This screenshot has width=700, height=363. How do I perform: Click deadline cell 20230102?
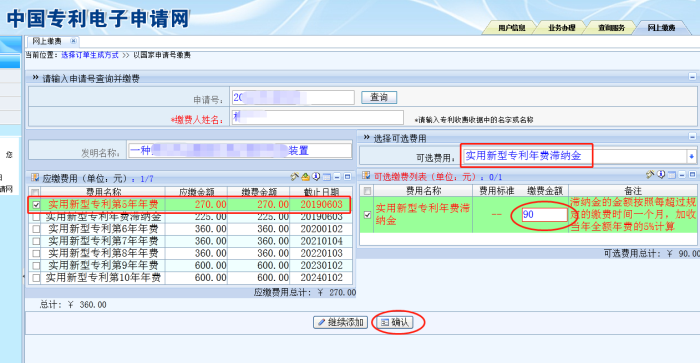coord(321,265)
